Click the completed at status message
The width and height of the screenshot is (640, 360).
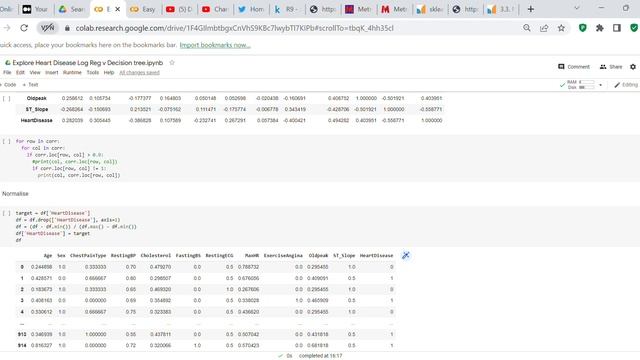click(320, 356)
